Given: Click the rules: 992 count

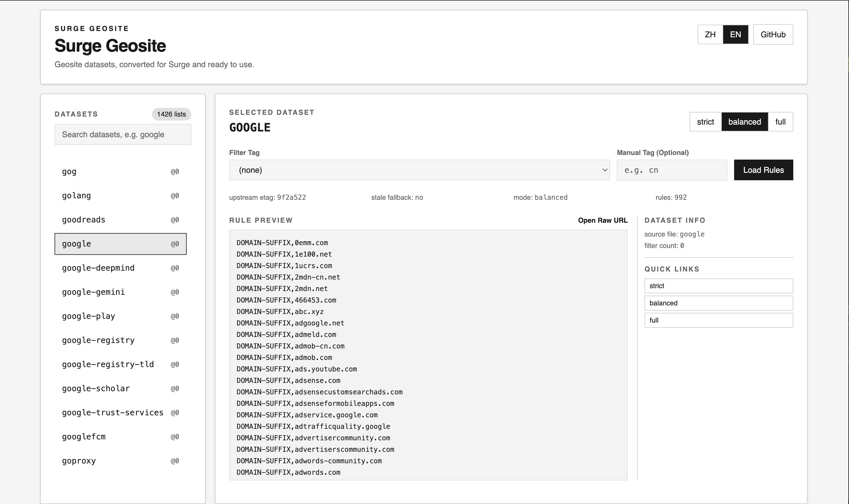Looking at the screenshot, I should click(671, 197).
